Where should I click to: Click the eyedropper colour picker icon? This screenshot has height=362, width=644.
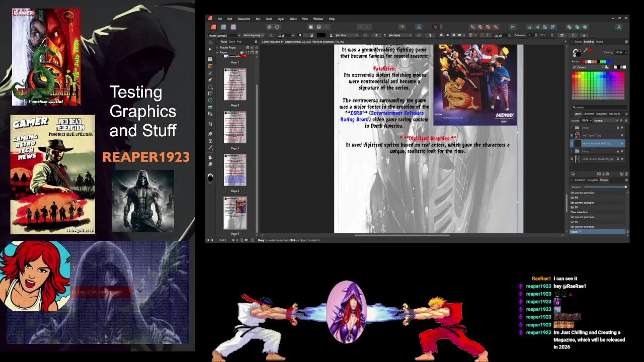click(585, 50)
